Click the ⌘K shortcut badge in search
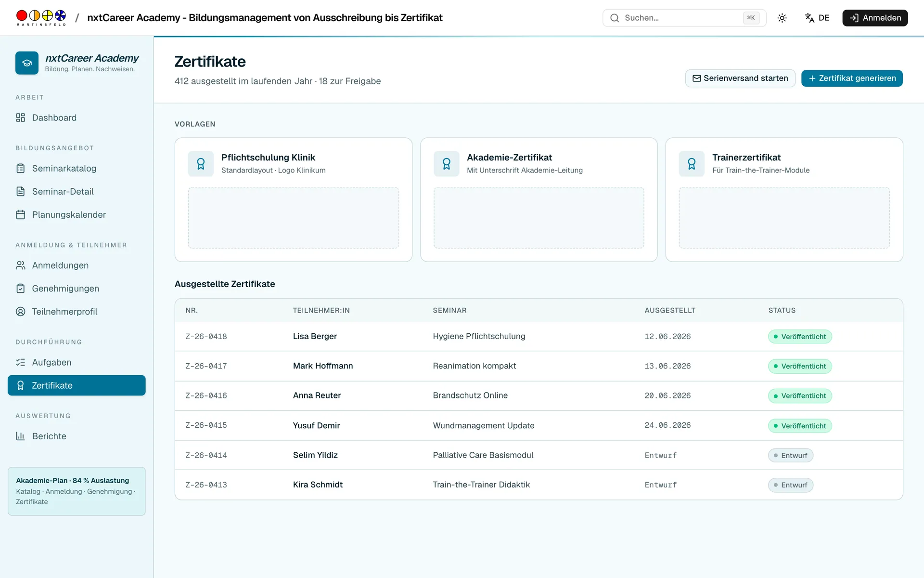The image size is (924, 578). pos(751,18)
